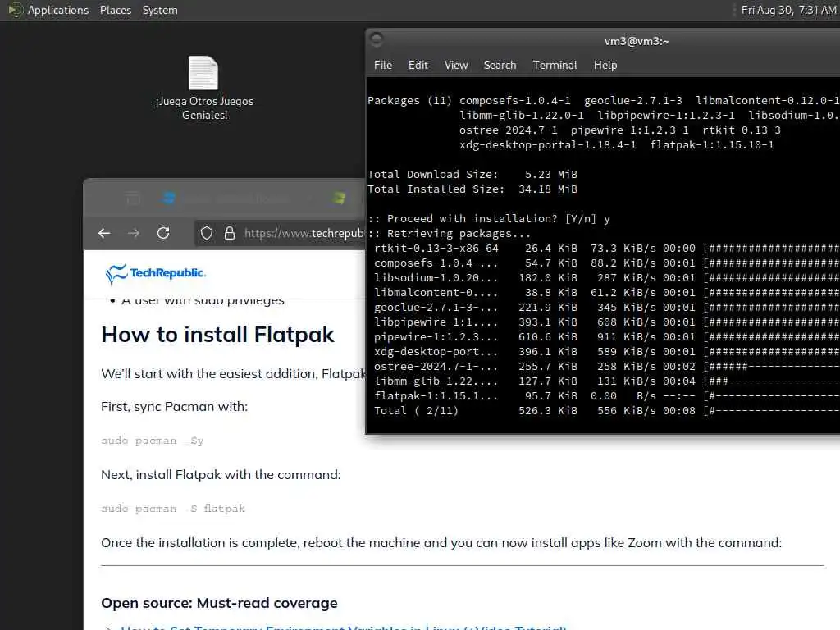The width and height of the screenshot is (840, 630).
Task: Click the ostree-2024.7-1 download row
Action: tap(605, 367)
